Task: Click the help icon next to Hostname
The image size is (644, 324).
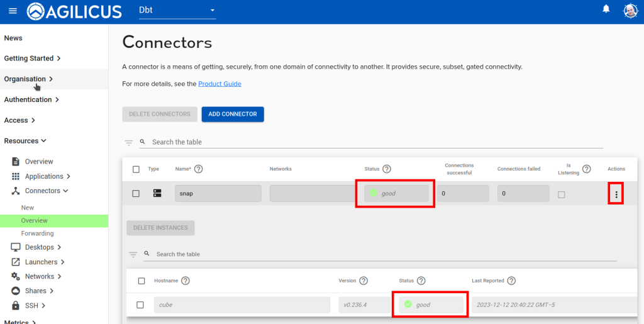Action: (x=186, y=281)
